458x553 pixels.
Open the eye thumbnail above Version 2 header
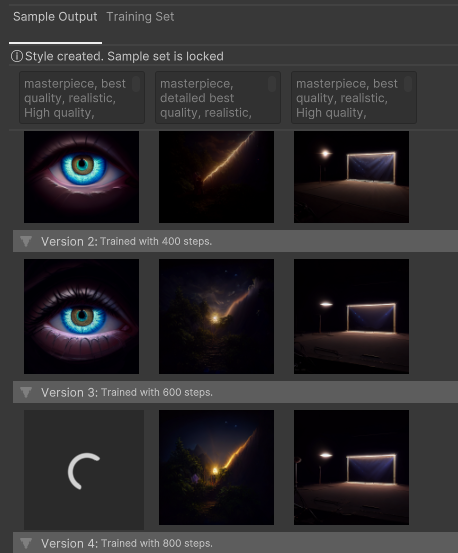pyautogui.click(x=81, y=177)
